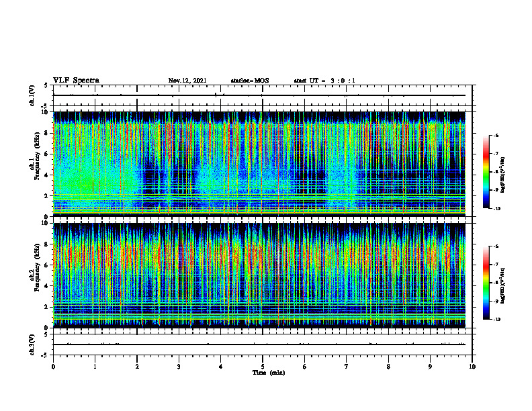
Task: Click the "-8" label on ch.1 color bar
Action: (x=496, y=172)
